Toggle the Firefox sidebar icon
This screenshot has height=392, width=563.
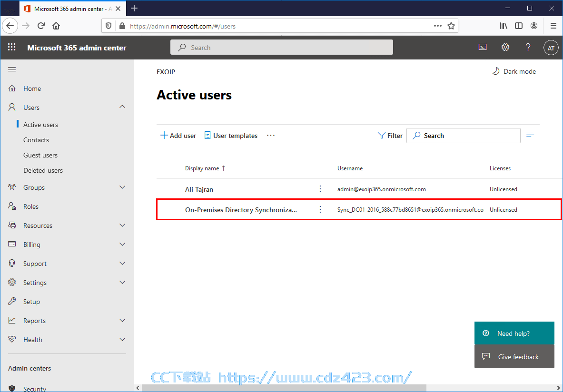(518, 26)
